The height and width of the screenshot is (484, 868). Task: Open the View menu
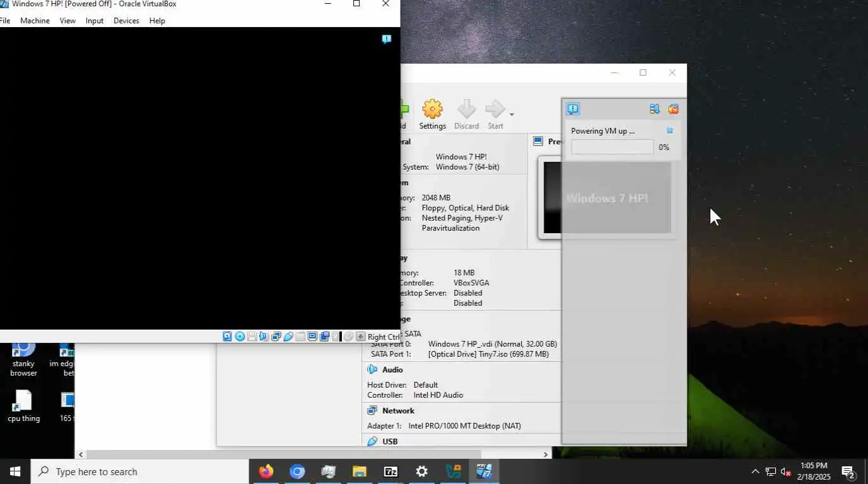pos(67,21)
